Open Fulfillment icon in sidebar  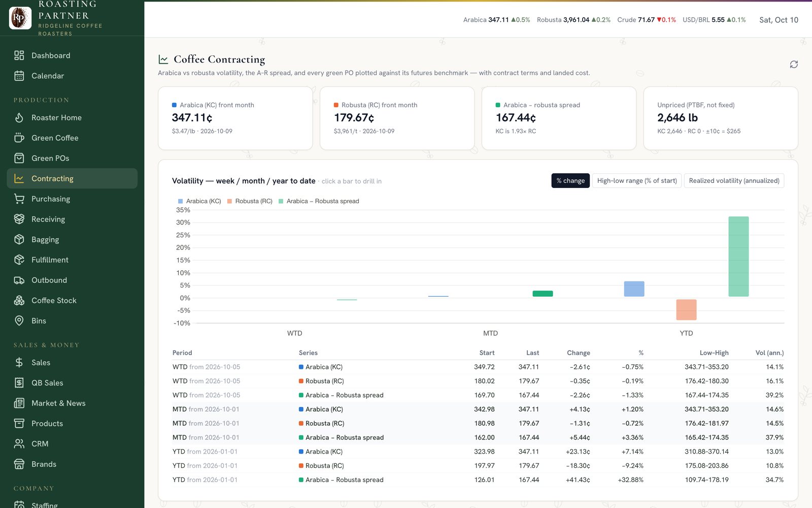[19, 260]
